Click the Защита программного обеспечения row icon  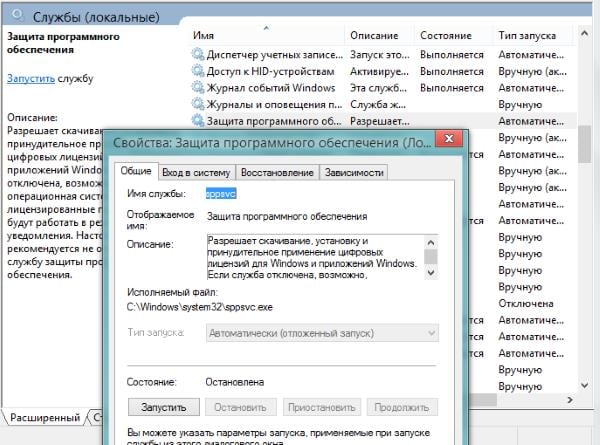click(x=197, y=120)
